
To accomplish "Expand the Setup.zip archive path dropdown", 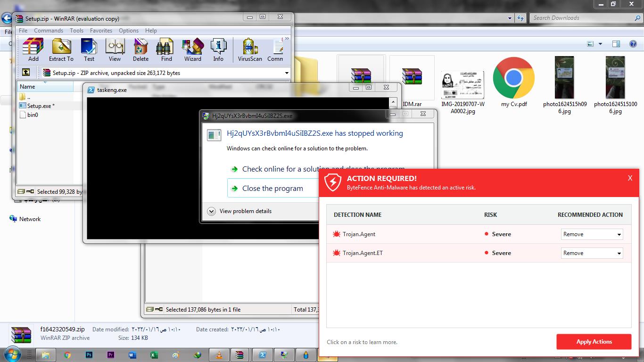I will (286, 73).
